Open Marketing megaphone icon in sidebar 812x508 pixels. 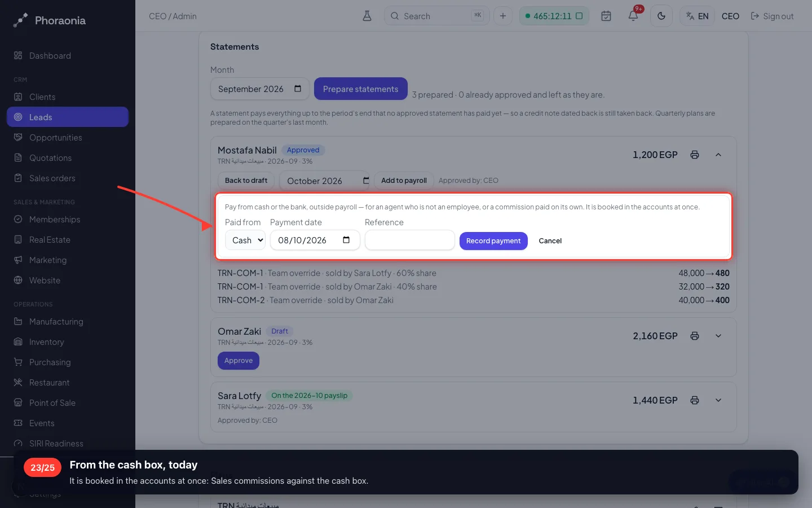click(x=18, y=260)
